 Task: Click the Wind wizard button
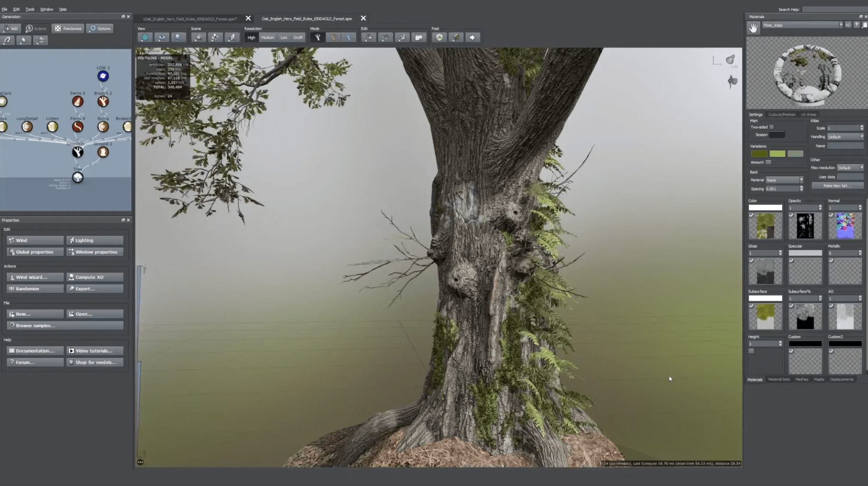[x=35, y=277]
